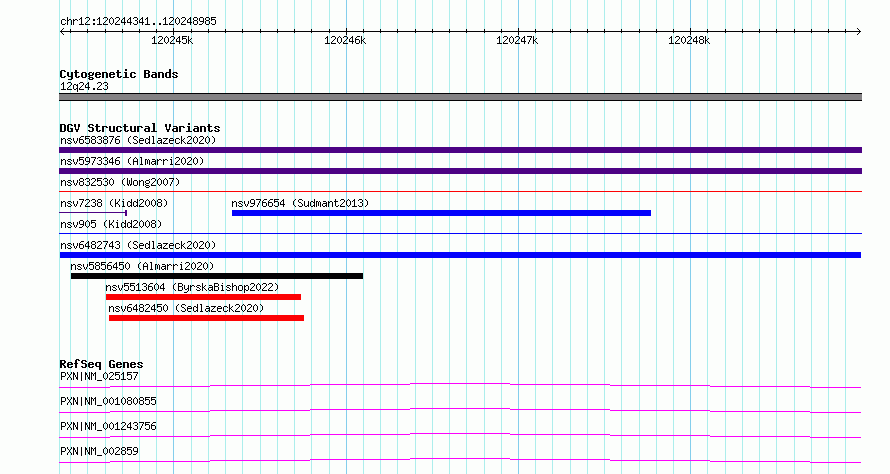The image size is (890, 474).
Task: Open variant nsv5973346 (Almarri2020) label
Action: pos(132,161)
